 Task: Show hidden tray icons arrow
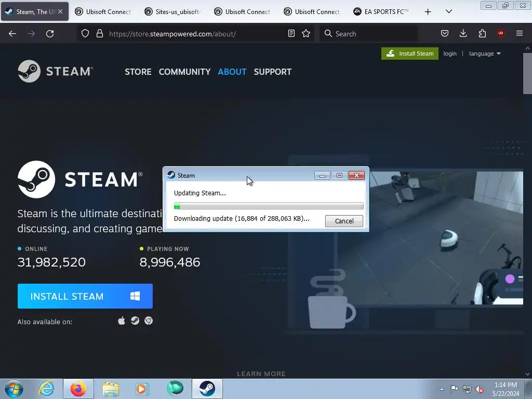pos(442,389)
